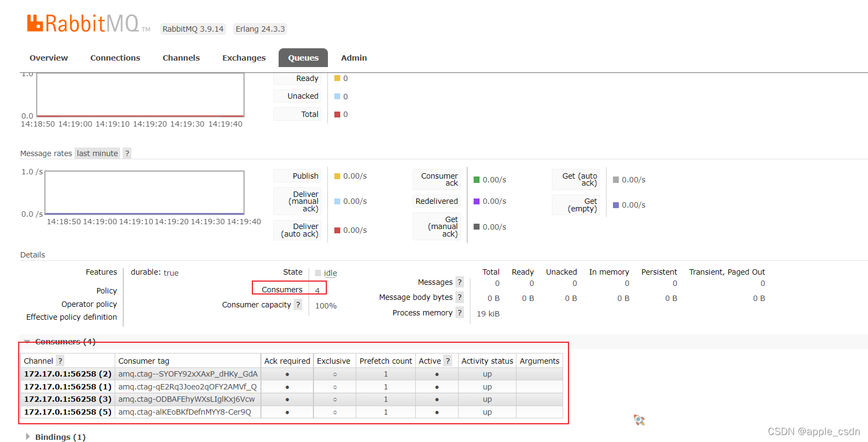This screenshot has width=868, height=442.
Task: Click the red Deliver (auto ack) swatch
Action: pyautogui.click(x=338, y=230)
